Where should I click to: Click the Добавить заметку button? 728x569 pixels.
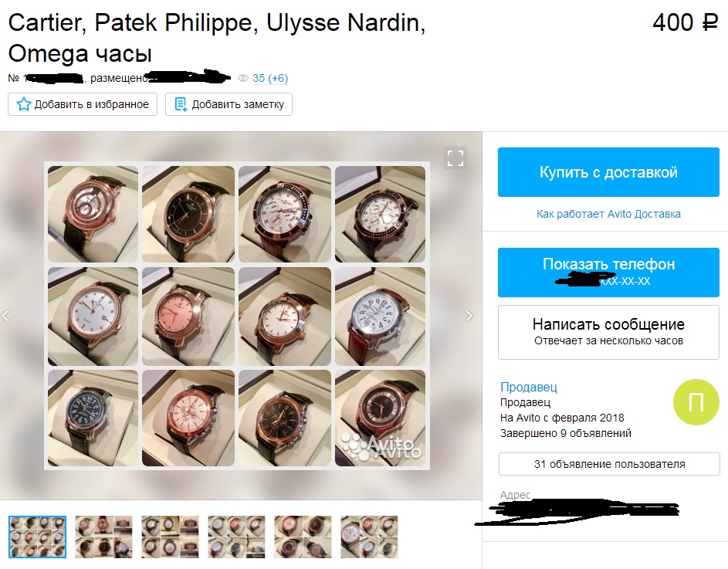[229, 104]
